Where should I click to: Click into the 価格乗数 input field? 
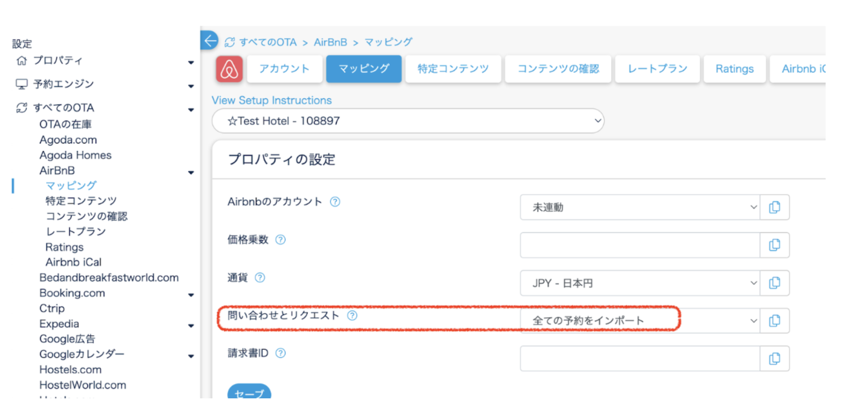(639, 245)
